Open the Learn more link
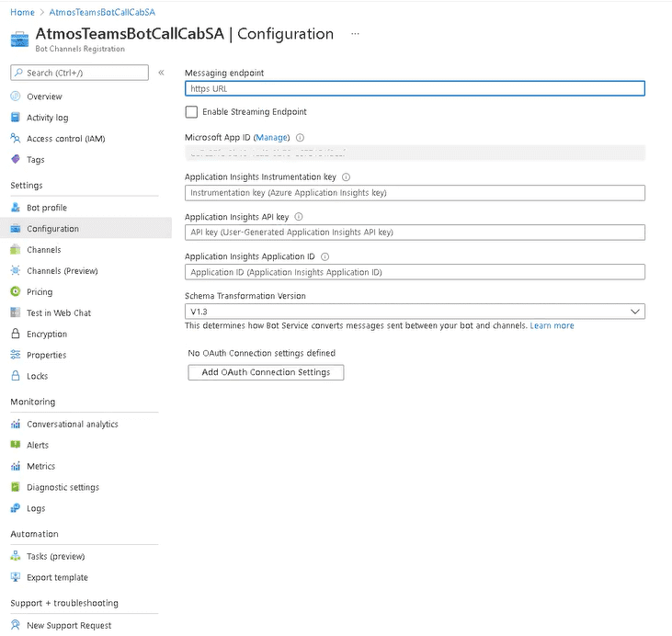The width and height of the screenshot is (672, 636). pyautogui.click(x=552, y=325)
